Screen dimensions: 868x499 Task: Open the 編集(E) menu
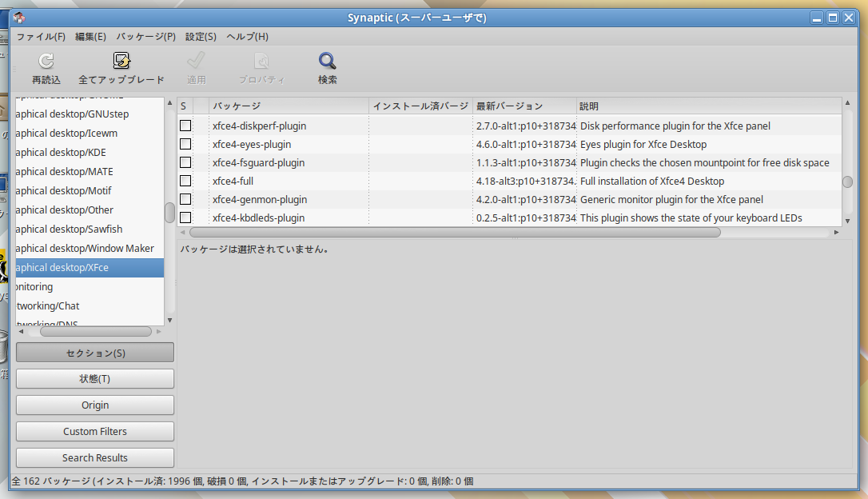(x=90, y=37)
